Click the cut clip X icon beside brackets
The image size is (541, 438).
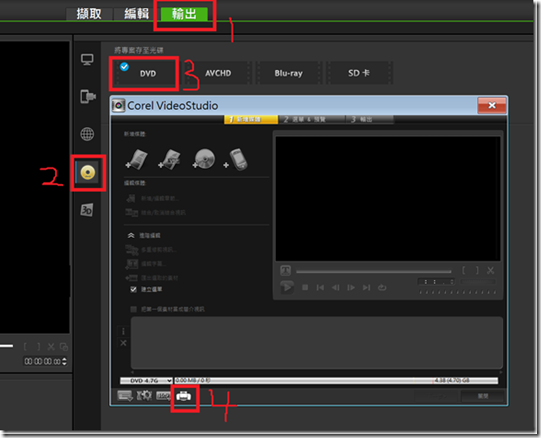click(490, 270)
